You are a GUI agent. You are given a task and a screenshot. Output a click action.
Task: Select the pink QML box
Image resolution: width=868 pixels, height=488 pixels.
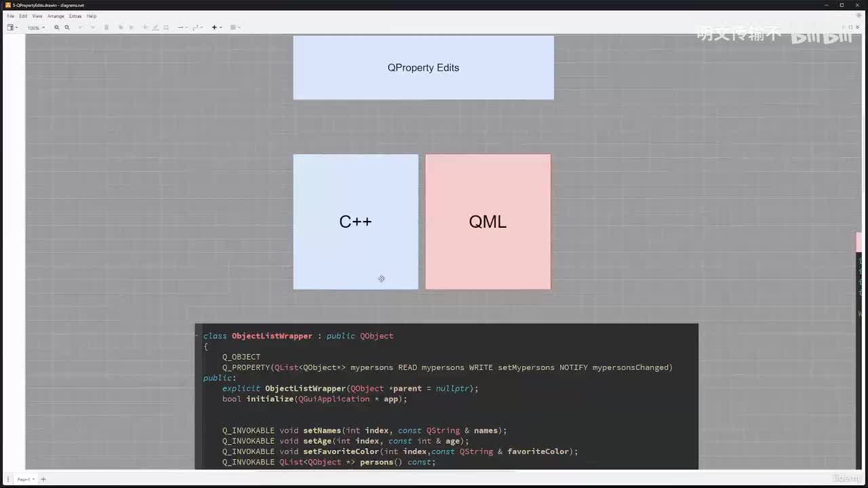[x=488, y=222]
